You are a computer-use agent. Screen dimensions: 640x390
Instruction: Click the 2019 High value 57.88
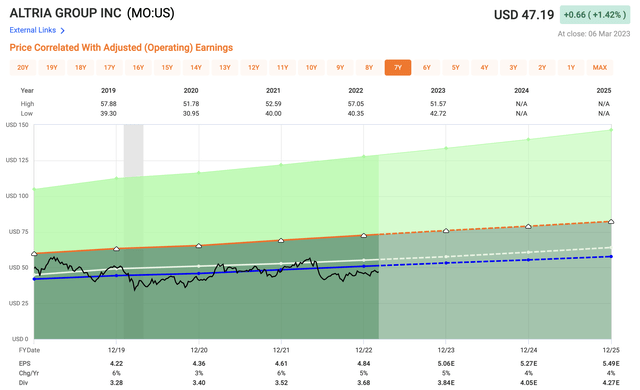(109, 104)
